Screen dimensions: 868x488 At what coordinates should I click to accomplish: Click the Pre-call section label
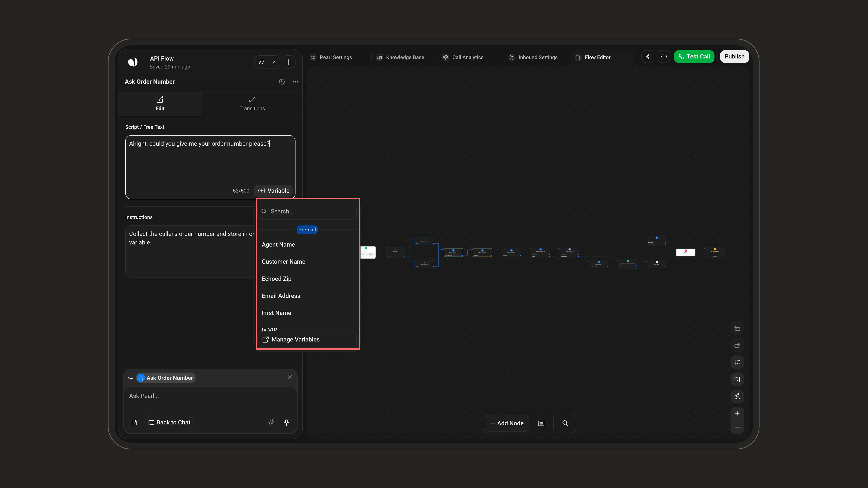click(307, 230)
